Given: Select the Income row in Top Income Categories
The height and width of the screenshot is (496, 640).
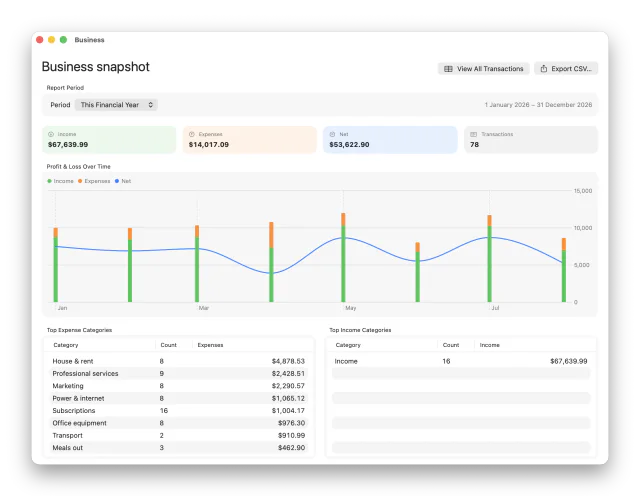Looking at the screenshot, I should click(461, 361).
